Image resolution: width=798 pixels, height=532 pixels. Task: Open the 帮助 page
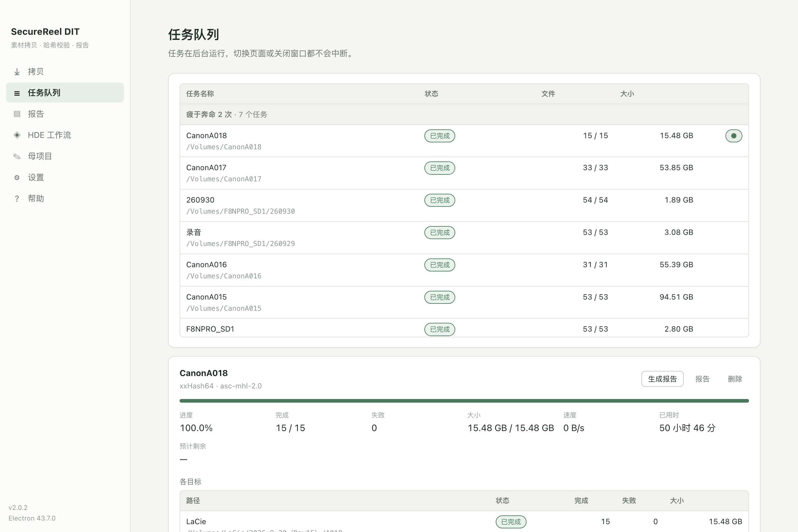click(x=65, y=199)
